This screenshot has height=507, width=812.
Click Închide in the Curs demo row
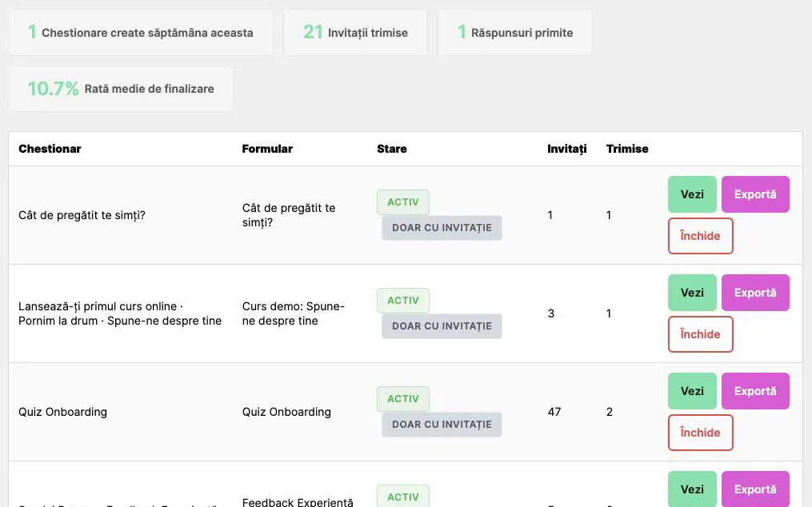click(x=700, y=334)
